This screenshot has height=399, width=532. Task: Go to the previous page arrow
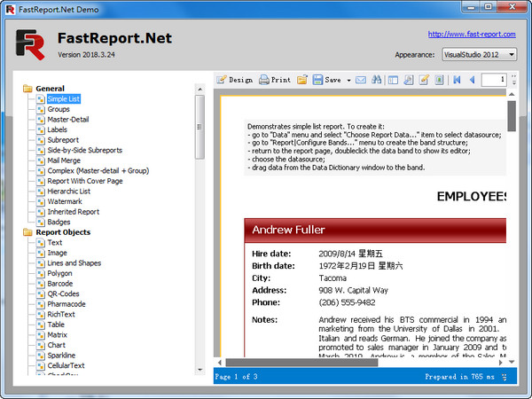pyautogui.click(x=472, y=80)
